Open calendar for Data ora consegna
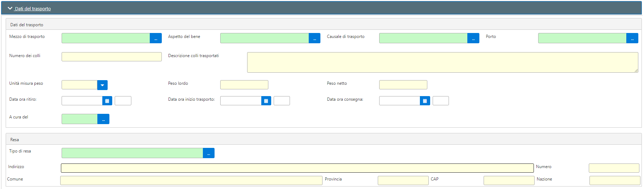 point(425,101)
